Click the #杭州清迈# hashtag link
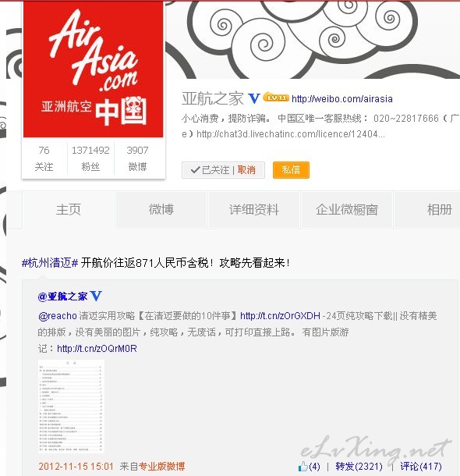Image resolution: width=460 pixels, height=476 pixels. pos(50,263)
